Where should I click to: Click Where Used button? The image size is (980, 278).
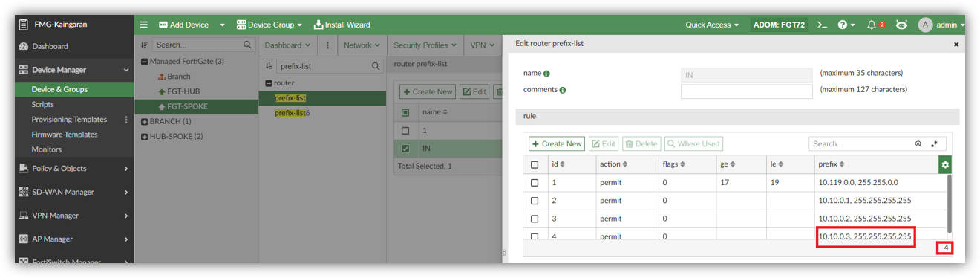click(x=693, y=143)
